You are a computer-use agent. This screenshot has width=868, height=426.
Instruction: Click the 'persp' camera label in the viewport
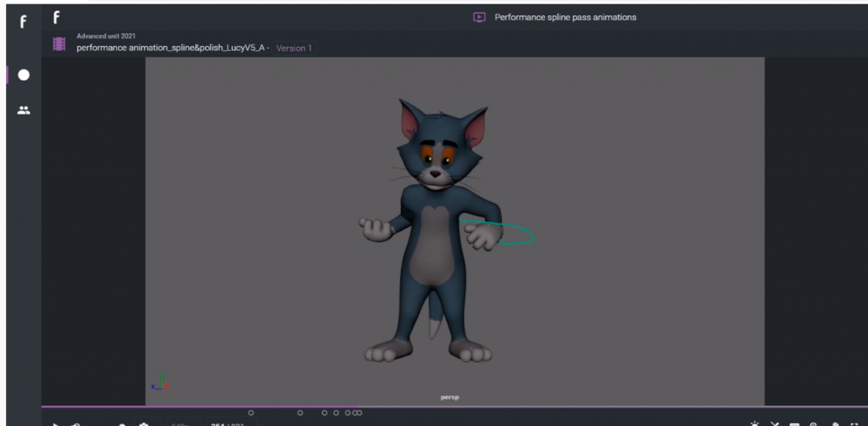[x=449, y=397]
